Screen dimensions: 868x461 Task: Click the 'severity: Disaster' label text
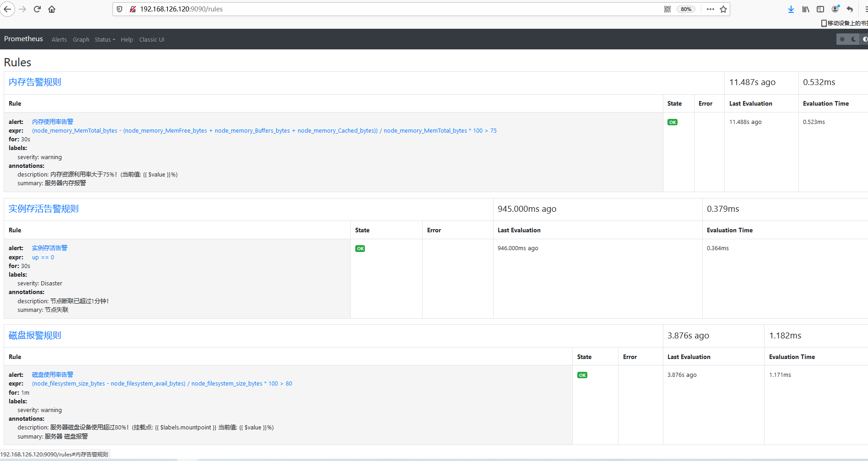pyautogui.click(x=40, y=284)
